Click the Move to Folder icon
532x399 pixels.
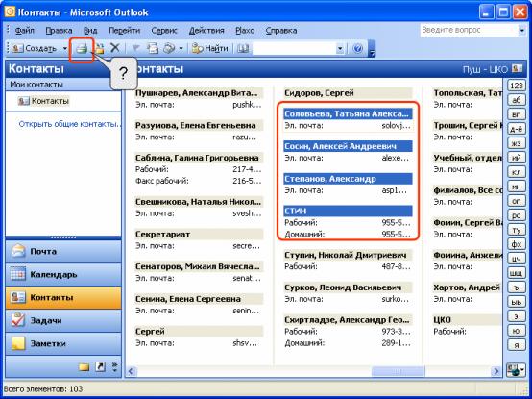click(x=100, y=49)
